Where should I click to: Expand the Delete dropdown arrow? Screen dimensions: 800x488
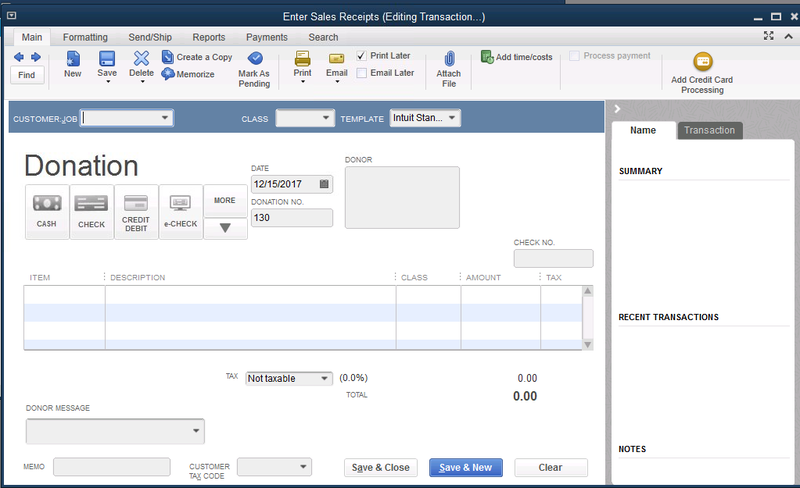[142, 81]
